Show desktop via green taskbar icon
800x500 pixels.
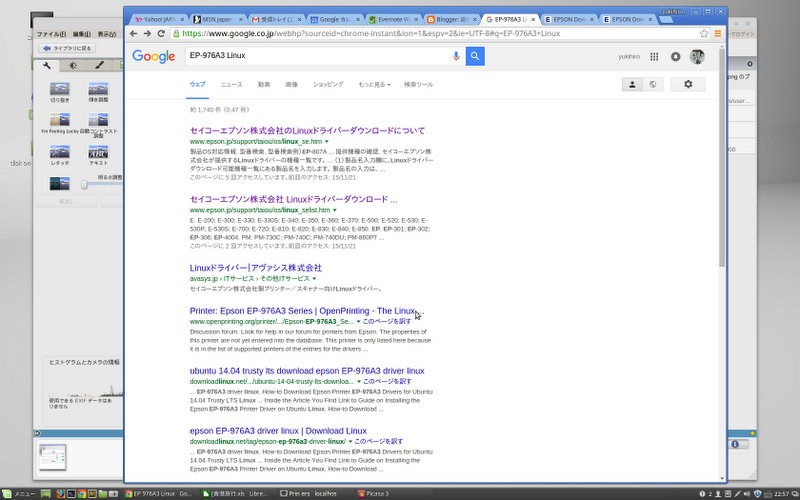(45, 494)
